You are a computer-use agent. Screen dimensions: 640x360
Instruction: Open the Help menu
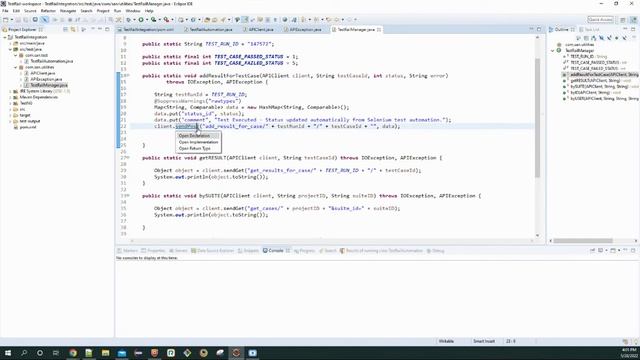tap(149, 11)
